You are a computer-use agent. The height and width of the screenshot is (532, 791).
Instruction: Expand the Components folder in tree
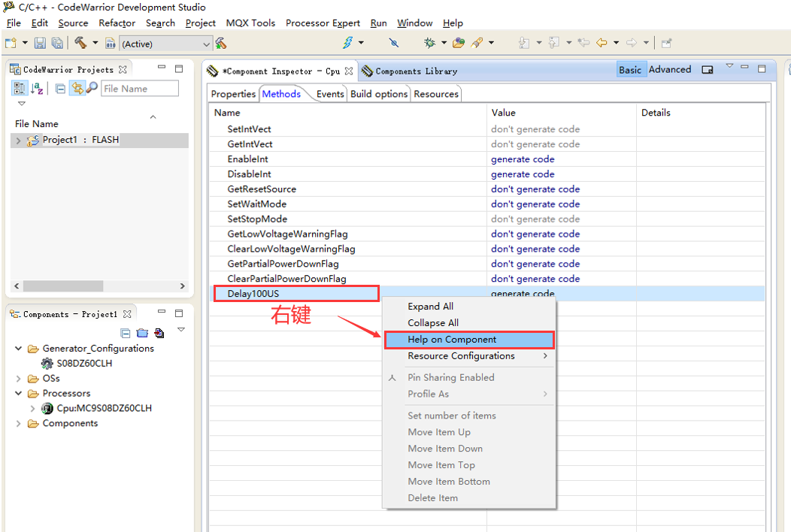[18, 424]
